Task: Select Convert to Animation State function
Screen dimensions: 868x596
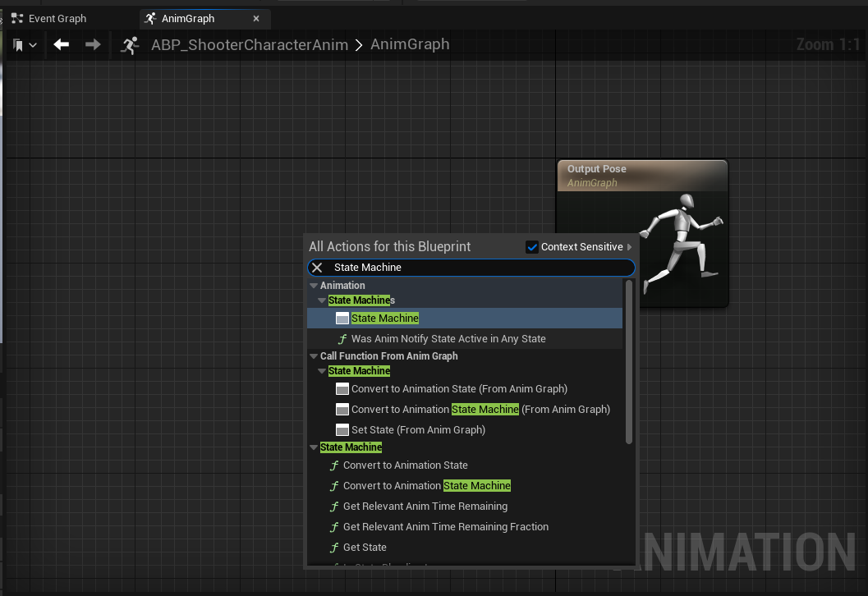Action: (x=465, y=465)
